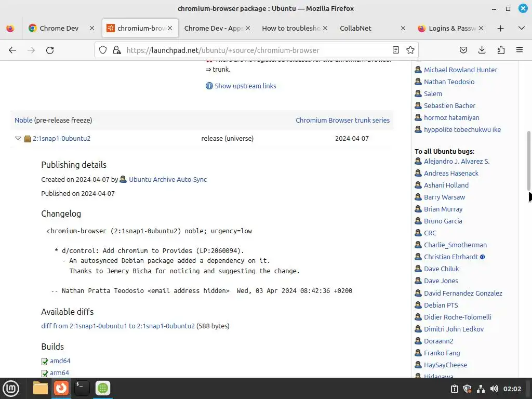Screen dimensions: 532x399
Task: Click amd64 build success checkmark icon
Action: (45, 362)
